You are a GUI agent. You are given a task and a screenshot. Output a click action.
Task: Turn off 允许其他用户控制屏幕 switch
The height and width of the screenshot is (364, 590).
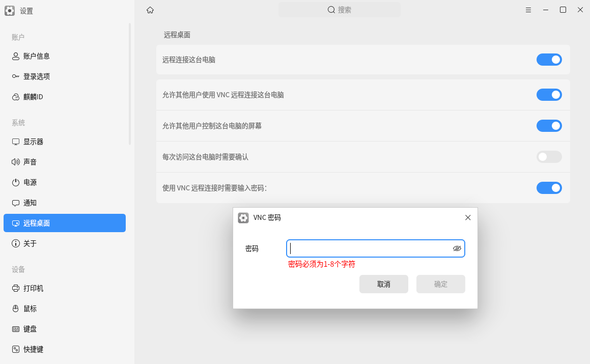pyautogui.click(x=549, y=126)
